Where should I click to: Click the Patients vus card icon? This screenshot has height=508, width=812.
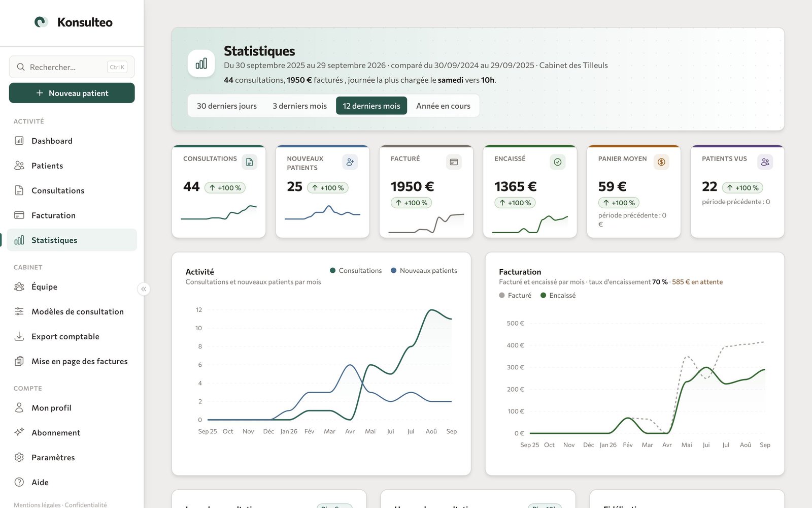(765, 162)
